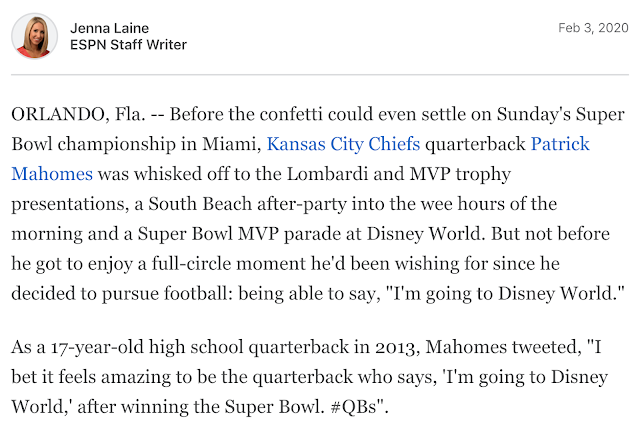Screen dimensions: 640x431
Task: Click the word Patrick in the blue link
Action: click(x=560, y=144)
